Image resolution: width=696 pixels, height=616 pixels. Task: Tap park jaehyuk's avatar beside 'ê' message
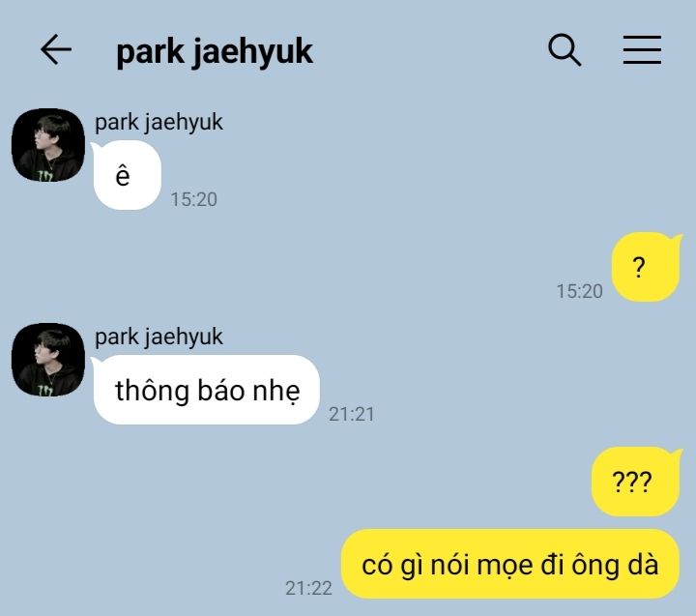[x=48, y=145]
